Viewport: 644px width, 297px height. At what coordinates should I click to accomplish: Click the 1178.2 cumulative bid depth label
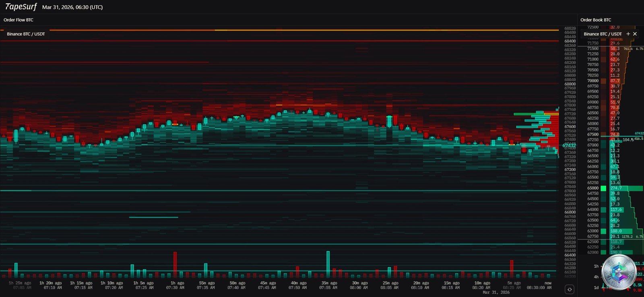[627, 237]
